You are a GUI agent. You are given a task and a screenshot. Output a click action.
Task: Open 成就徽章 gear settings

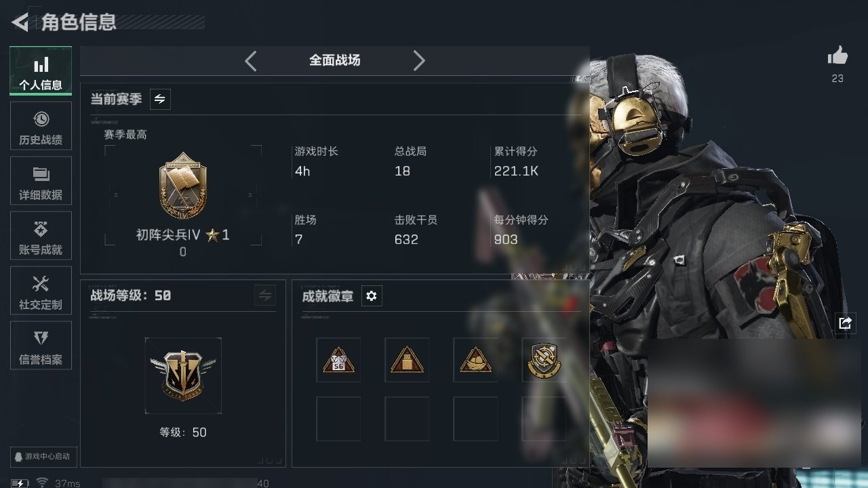click(372, 296)
